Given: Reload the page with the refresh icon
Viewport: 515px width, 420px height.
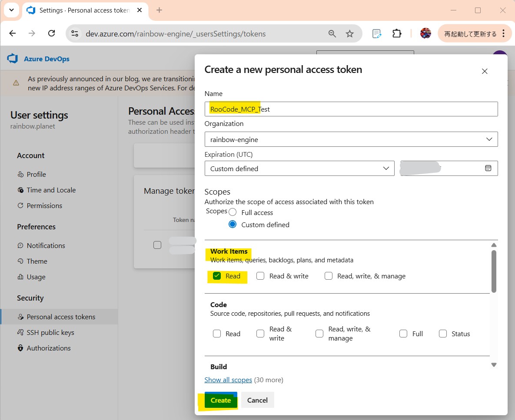Looking at the screenshot, I should click(x=52, y=33).
